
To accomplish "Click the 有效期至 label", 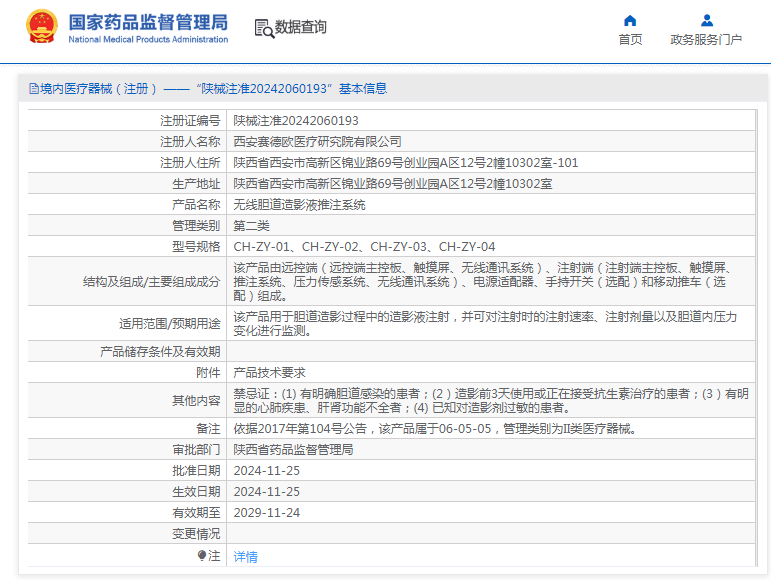I will click(x=196, y=513).
